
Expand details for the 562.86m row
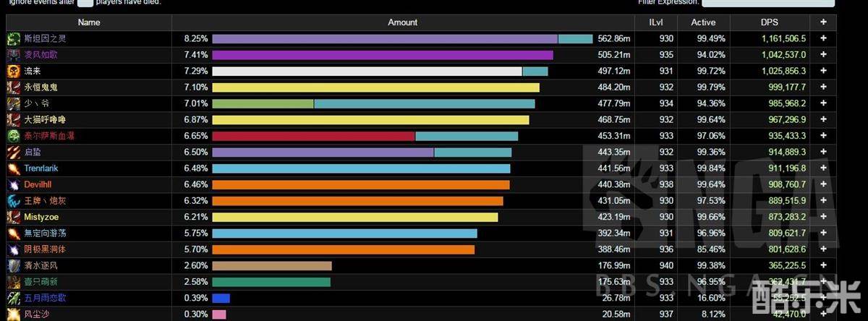[823, 38]
